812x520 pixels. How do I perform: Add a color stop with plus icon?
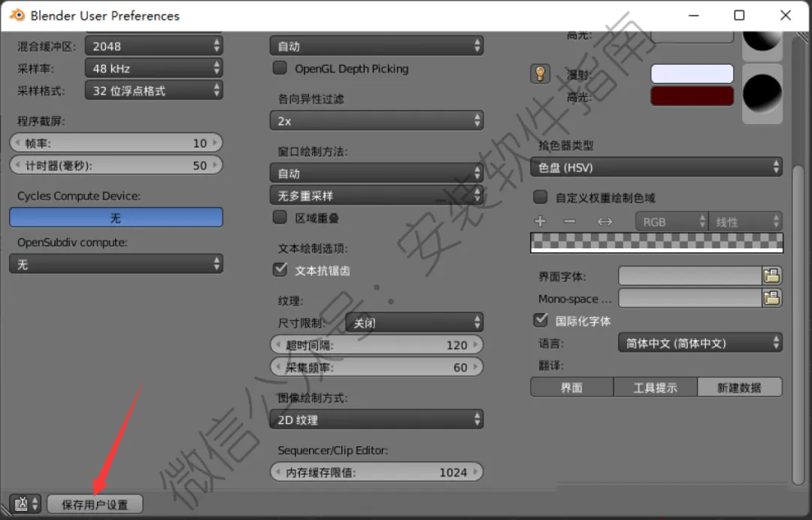tap(540, 221)
